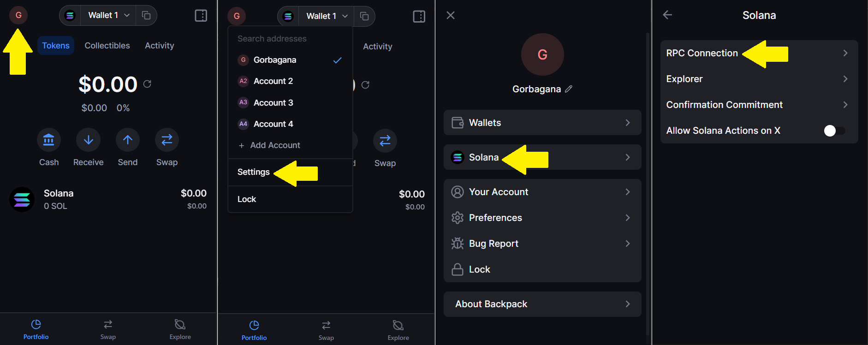The height and width of the screenshot is (345, 868).
Task: Expand the Wallets settings row
Action: 542,123
